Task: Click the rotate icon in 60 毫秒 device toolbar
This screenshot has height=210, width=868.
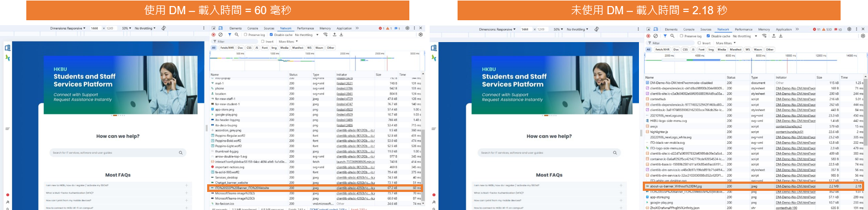Action: coord(163,28)
